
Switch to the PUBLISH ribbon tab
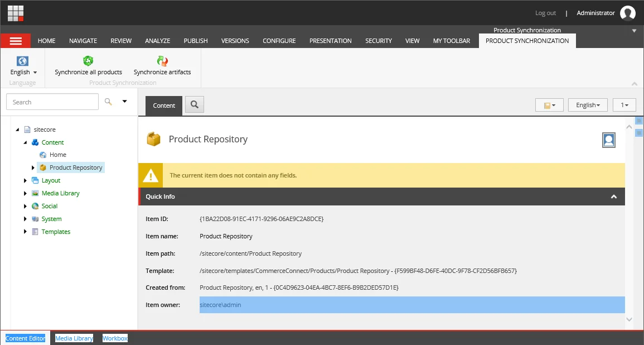pyautogui.click(x=196, y=41)
